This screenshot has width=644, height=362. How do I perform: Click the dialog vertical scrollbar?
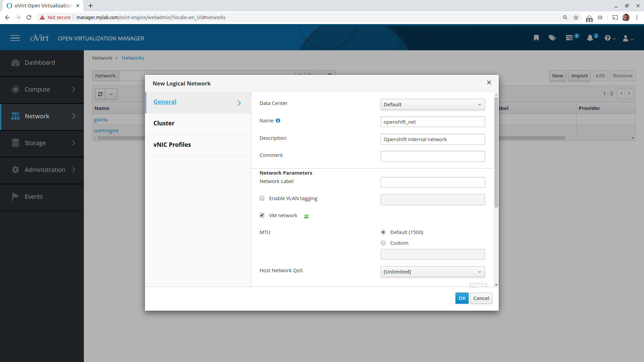(496, 153)
